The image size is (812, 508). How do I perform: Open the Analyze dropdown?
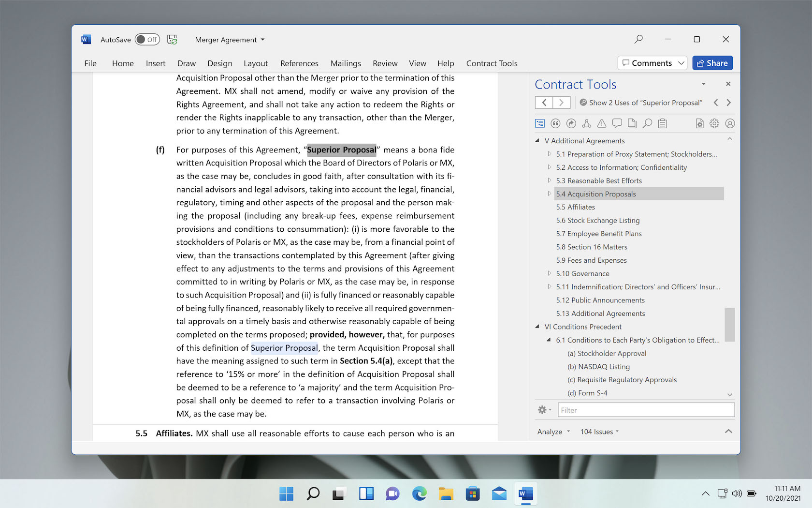[x=553, y=432]
